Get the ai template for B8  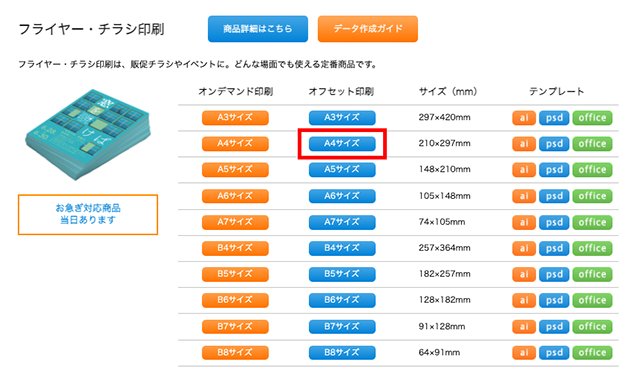pyautogui.click(x=524, y=353)
